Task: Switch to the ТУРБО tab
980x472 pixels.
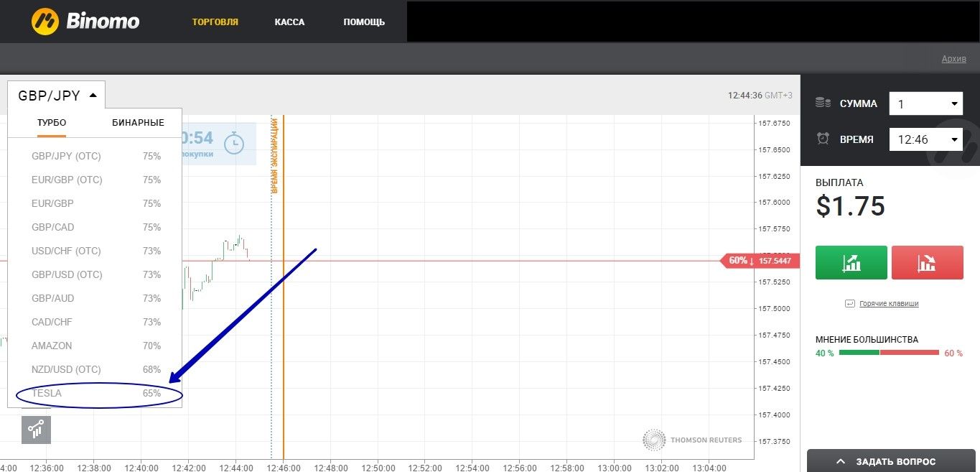Action: click(52, 123)
